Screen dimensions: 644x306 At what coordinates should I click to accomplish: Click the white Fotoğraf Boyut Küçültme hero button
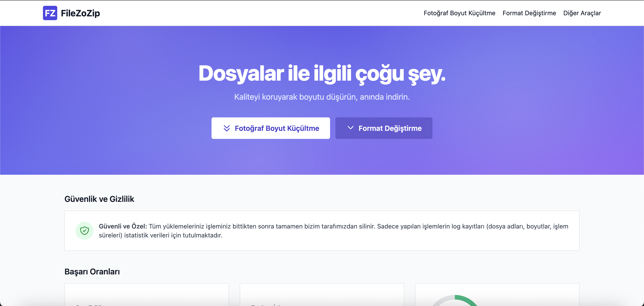pos(271,128)
